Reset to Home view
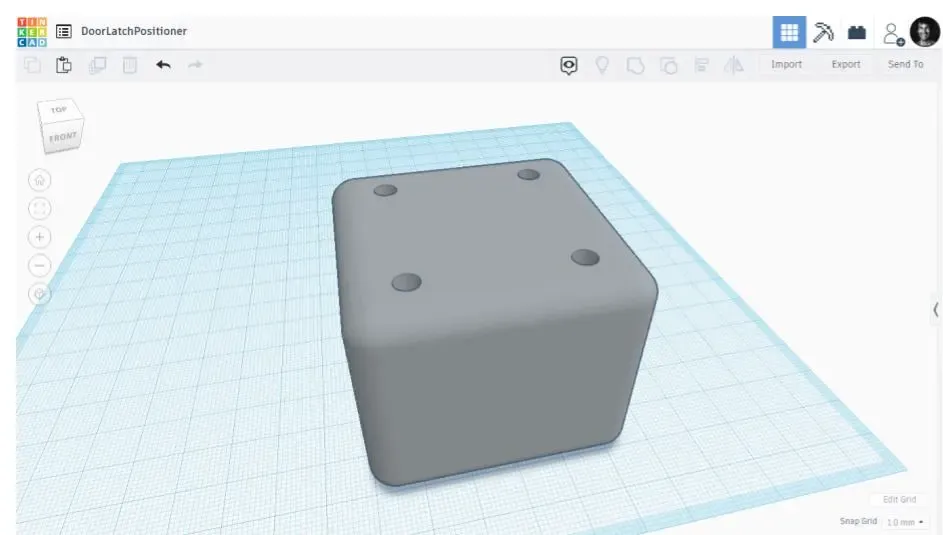The width and height of the screenshot is (943, 535). pos(40,180)
